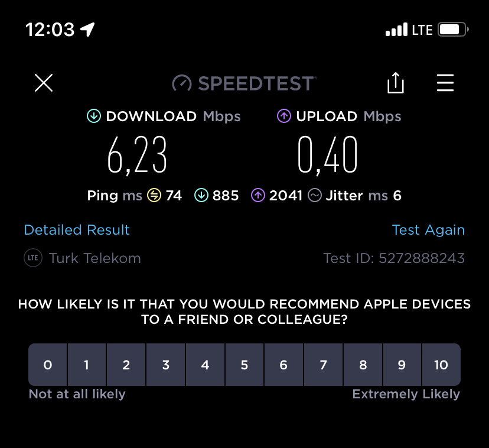The width and height of the screenshot is (489, 448).
Task: Tap the Speedtest gauge logo
Action: (x=181, y=83)
